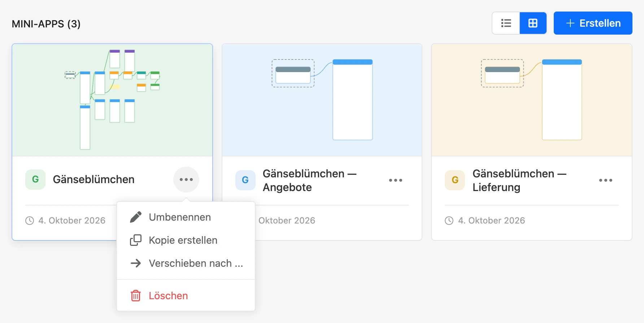The width and height of the screenshot is (644, 323).
Task: Switch to grid view layout
Action: pos(533,23)
